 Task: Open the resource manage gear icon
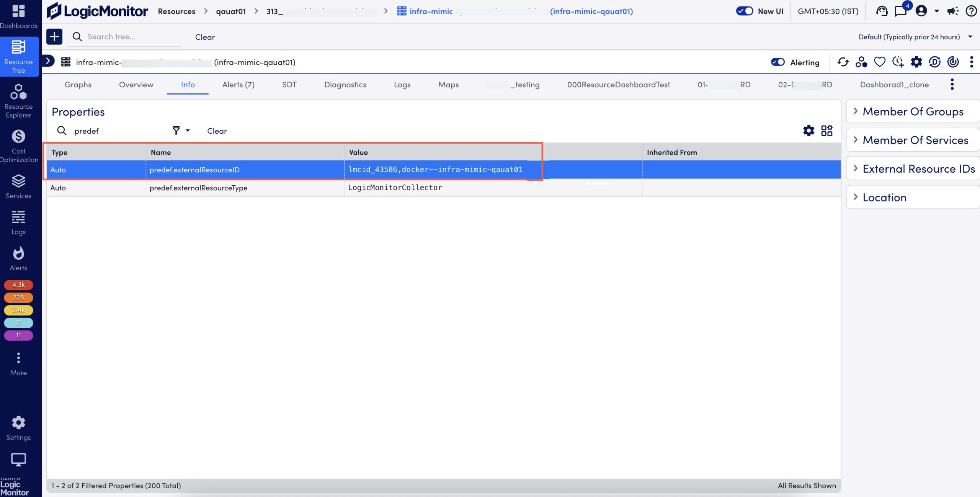916,62
